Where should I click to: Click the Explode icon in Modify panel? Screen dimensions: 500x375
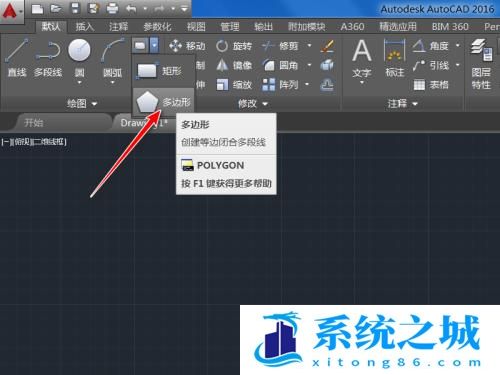(x=327, y=65)
